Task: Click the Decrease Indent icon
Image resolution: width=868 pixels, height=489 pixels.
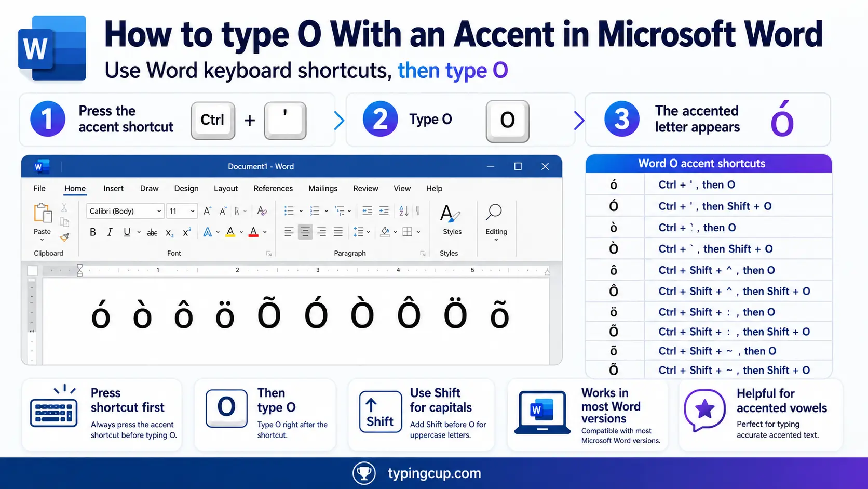Action: pos(367,211)
